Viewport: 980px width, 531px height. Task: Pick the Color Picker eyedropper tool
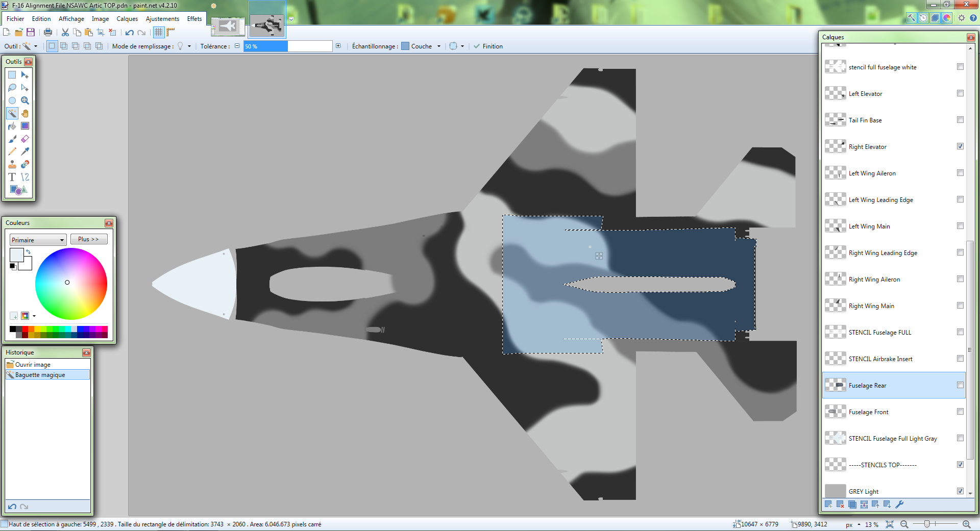25,151
